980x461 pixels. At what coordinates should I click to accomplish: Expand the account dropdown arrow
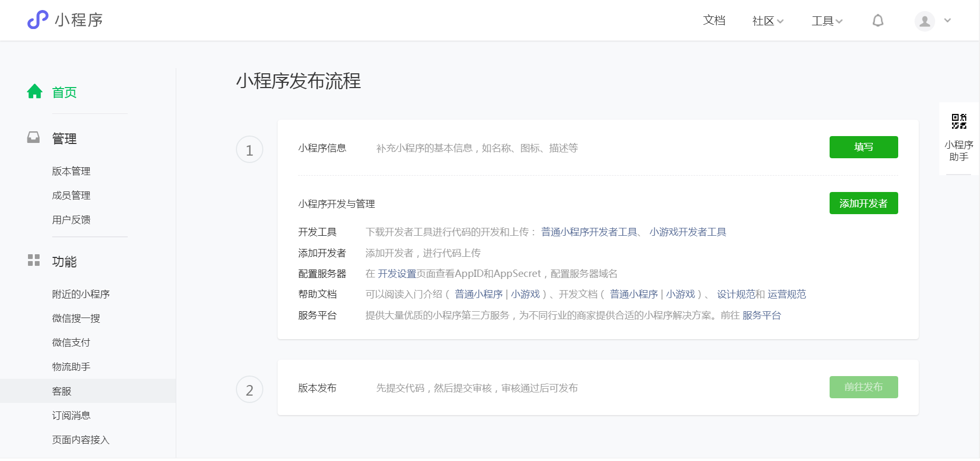(x=947, y=21)
